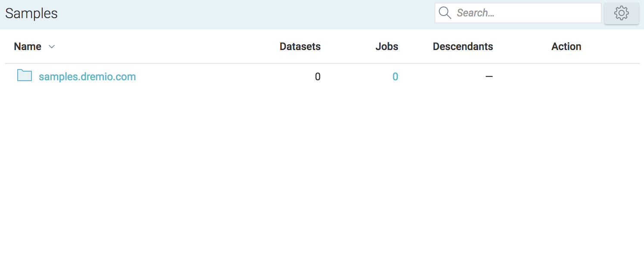Open the jobs count link 0
This screenshot has height=277, width=644.
[395, 77]
